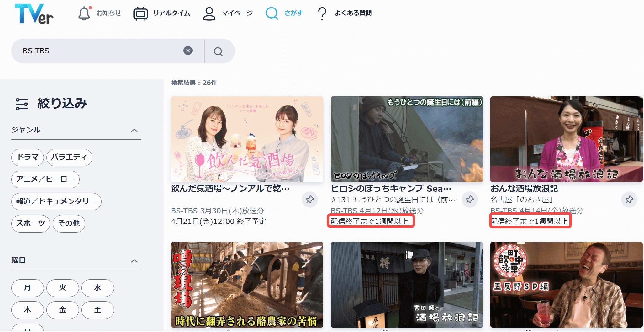Open お知らせ menu item
This screenshot has height=332, width=644.
[x=109, y=13]
